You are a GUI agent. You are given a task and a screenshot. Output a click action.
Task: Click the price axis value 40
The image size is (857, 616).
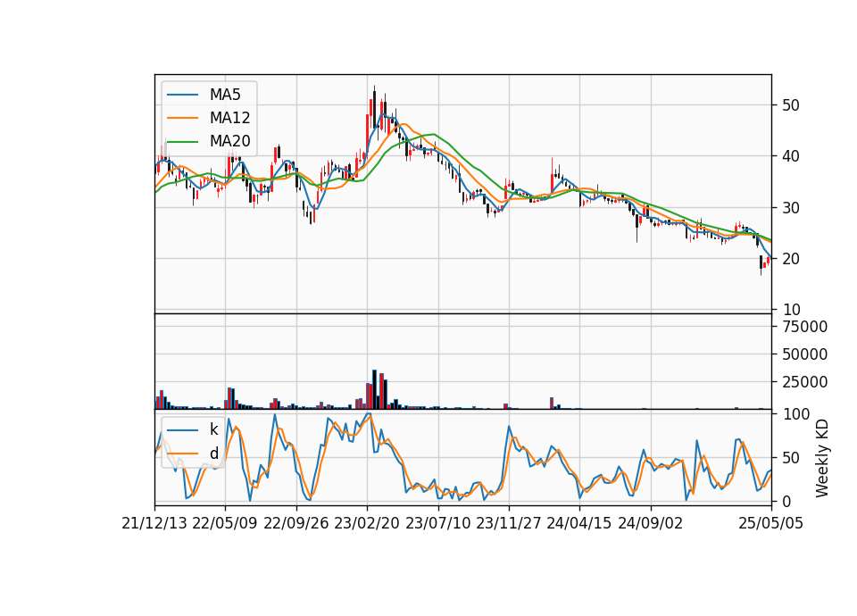click(x=791, y=156)
